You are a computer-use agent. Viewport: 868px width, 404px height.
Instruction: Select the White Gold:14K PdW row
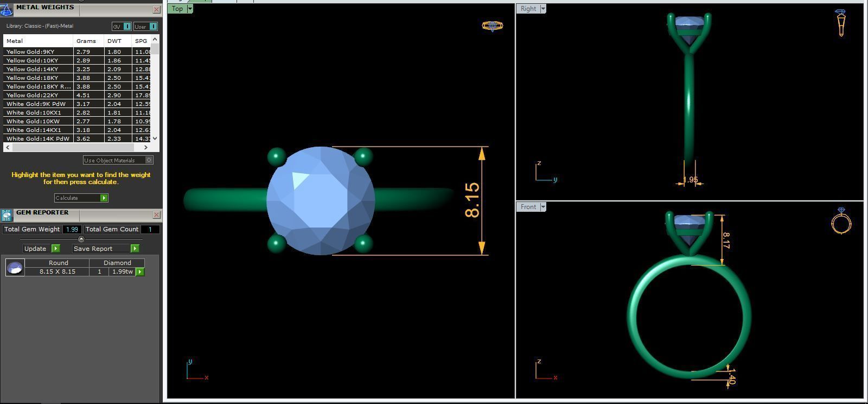[77, 138]
